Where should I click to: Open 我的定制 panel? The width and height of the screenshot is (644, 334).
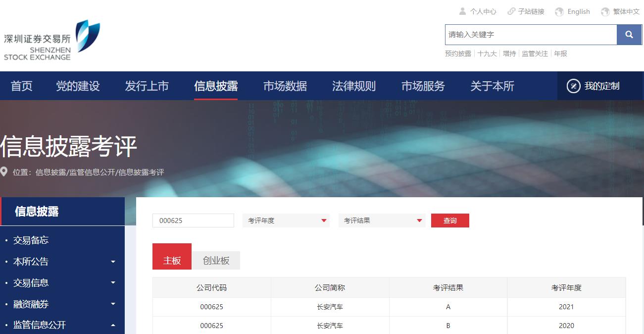[600, 86]
